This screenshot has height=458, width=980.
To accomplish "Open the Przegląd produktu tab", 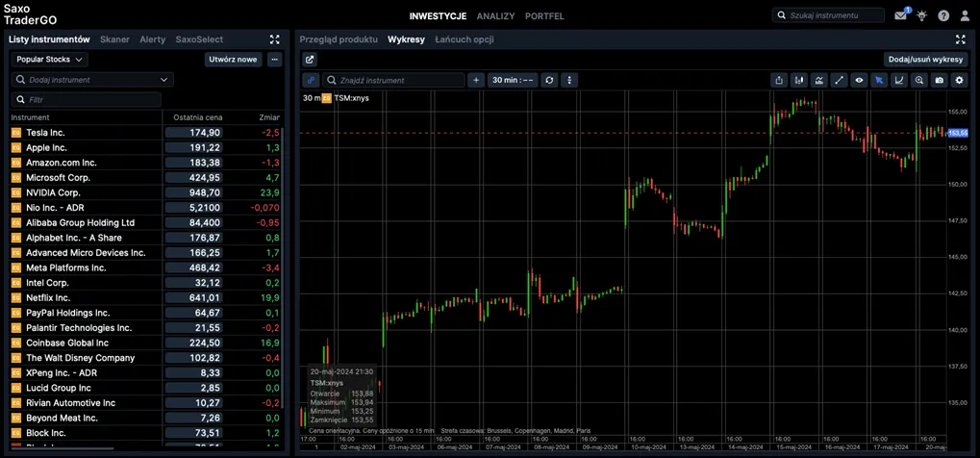I will [339, 39].
